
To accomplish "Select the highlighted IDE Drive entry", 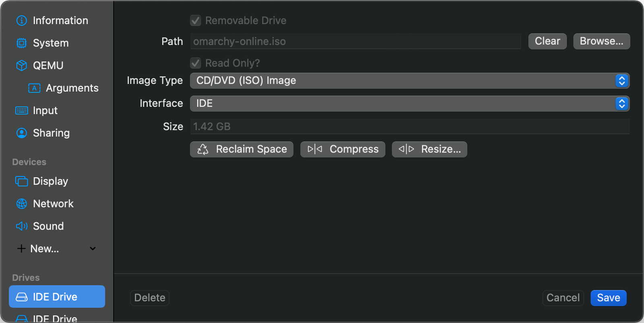I will 57,297.
